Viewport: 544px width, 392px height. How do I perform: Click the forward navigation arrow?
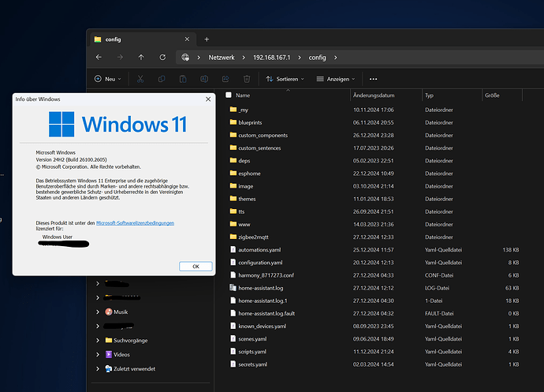[x=120, y=58]
